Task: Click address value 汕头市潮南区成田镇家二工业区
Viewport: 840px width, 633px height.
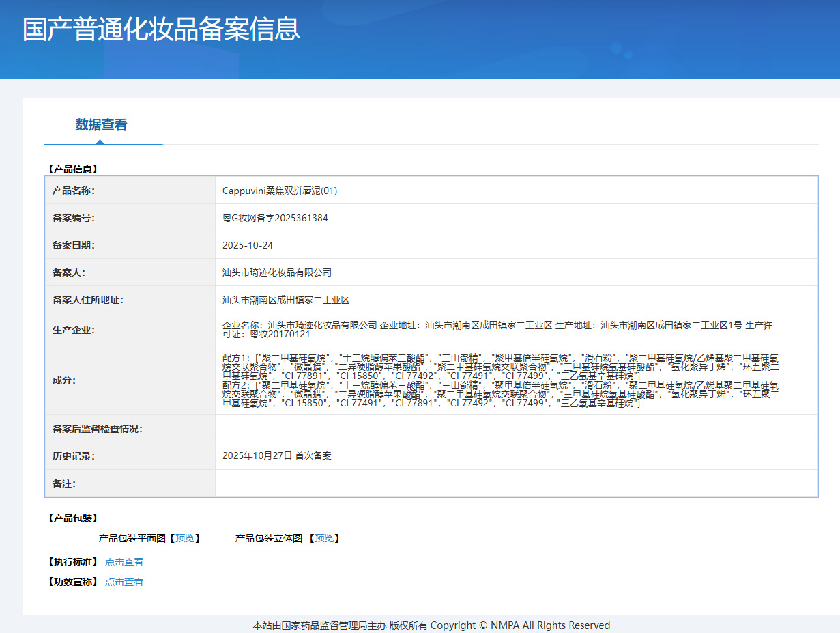Action: pos(286,300)
